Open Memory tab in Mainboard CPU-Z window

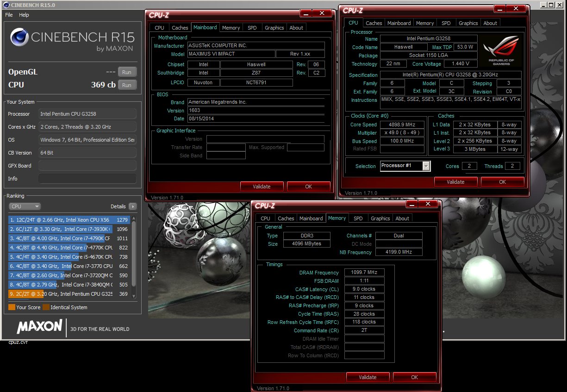(231, 28)
